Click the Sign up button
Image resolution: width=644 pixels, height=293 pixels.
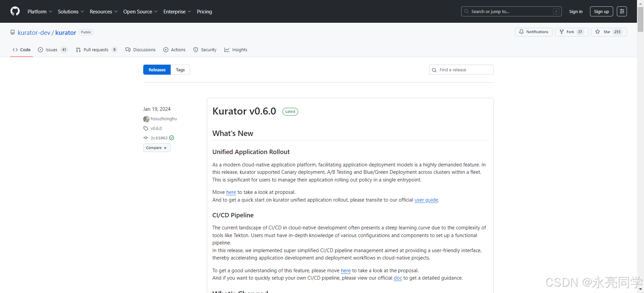click(x=601, y=11)
